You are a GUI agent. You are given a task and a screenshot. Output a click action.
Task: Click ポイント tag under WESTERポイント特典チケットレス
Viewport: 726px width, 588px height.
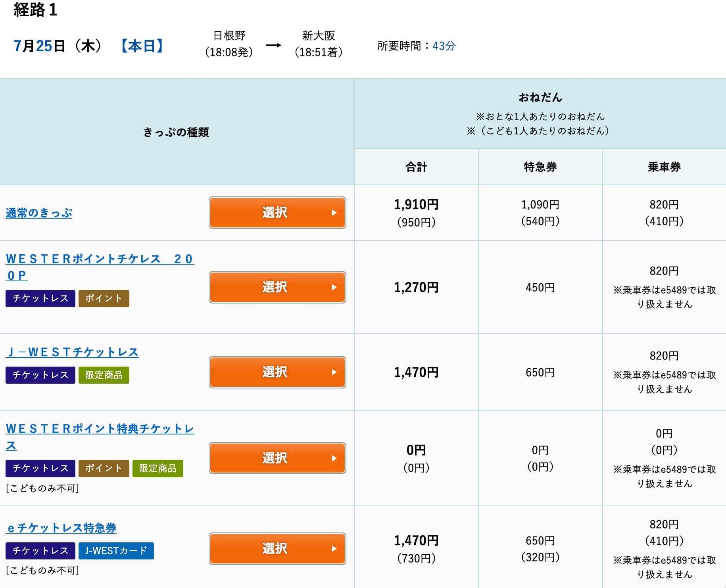[104, 468]
